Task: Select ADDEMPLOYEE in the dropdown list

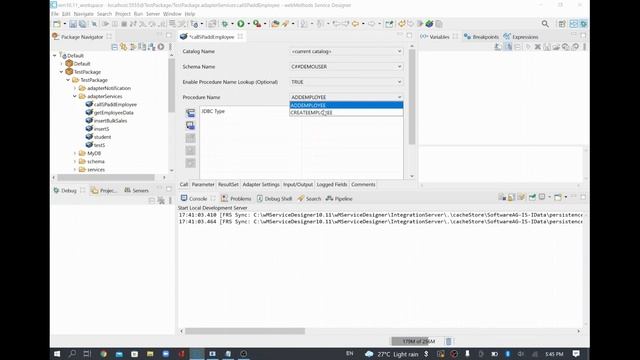Action: coord(346,105)
